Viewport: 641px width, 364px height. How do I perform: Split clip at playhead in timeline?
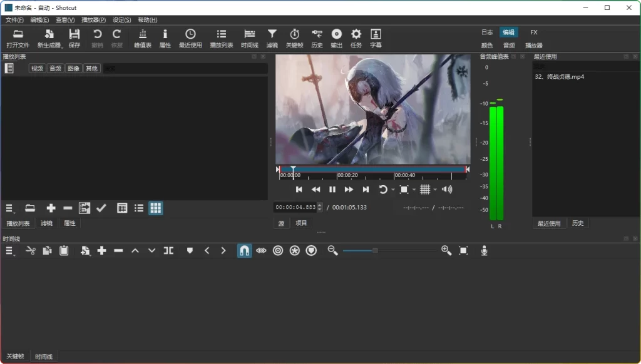tap(168, 250)
